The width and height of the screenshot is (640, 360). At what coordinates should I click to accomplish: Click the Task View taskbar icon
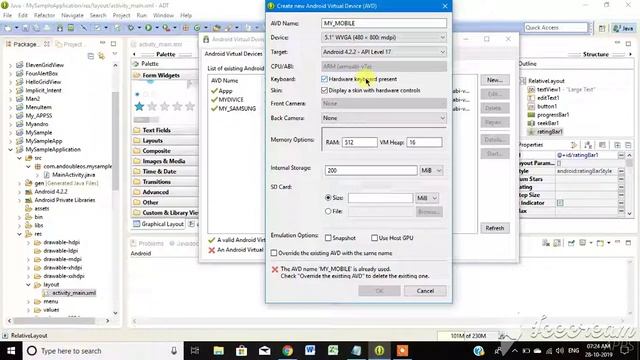195,351
